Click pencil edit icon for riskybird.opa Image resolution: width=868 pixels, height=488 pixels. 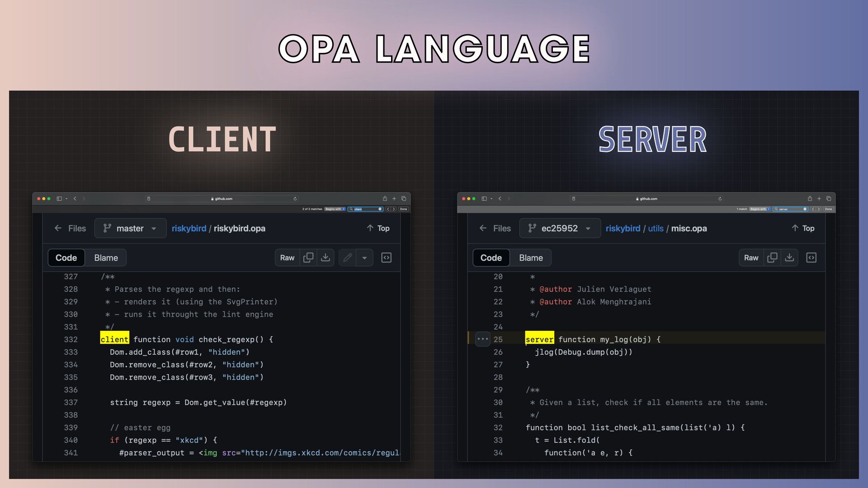point(347,258)
